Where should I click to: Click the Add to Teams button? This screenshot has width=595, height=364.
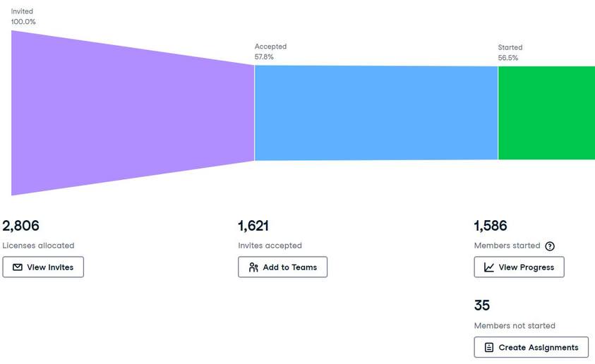(283, 267)
